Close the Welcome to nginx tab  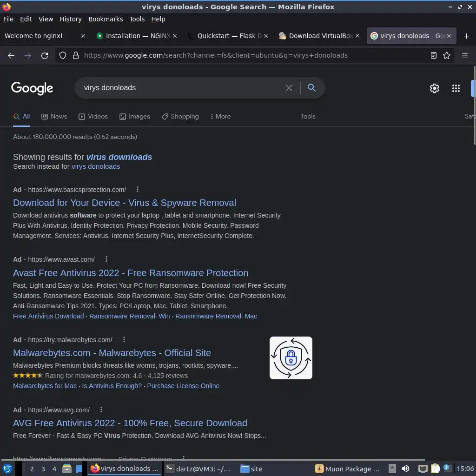83,36
